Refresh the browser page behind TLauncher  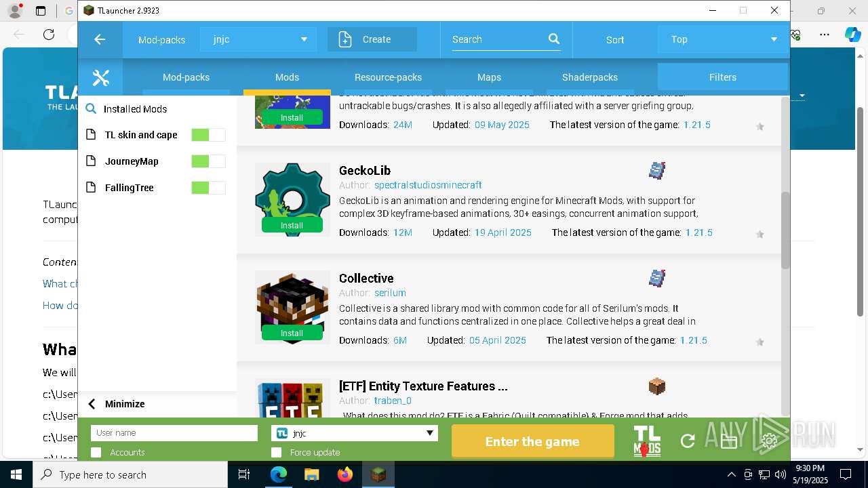48,34
